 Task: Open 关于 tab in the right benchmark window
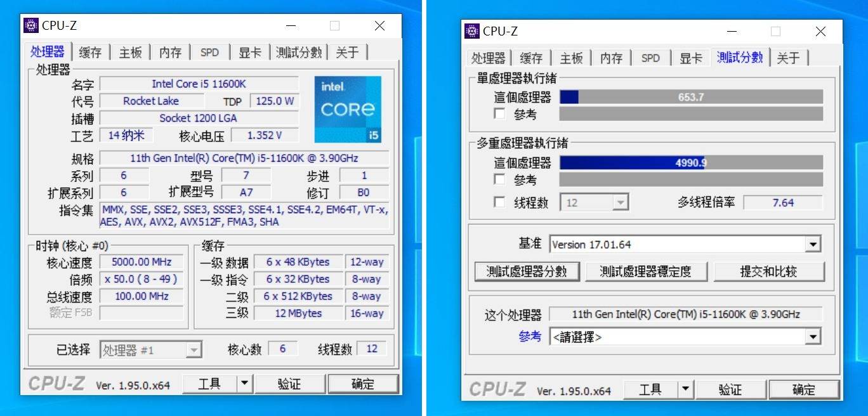pos(788,58)
